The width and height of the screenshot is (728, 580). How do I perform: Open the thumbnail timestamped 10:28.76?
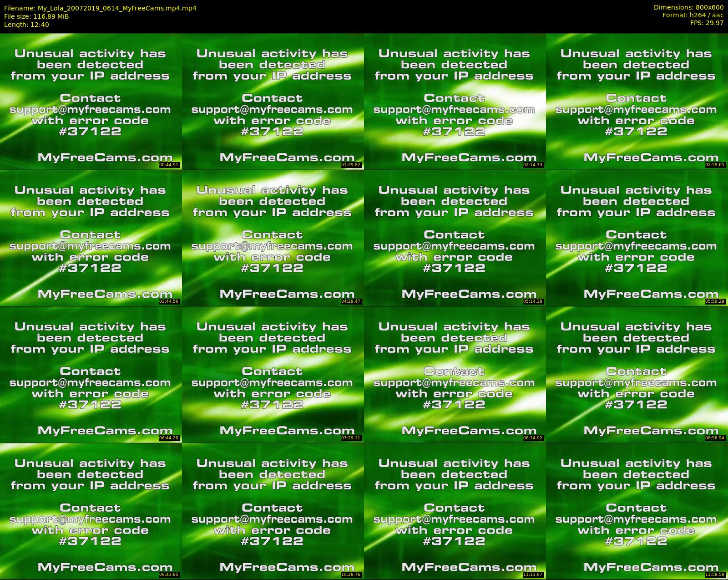pos(273,511)
